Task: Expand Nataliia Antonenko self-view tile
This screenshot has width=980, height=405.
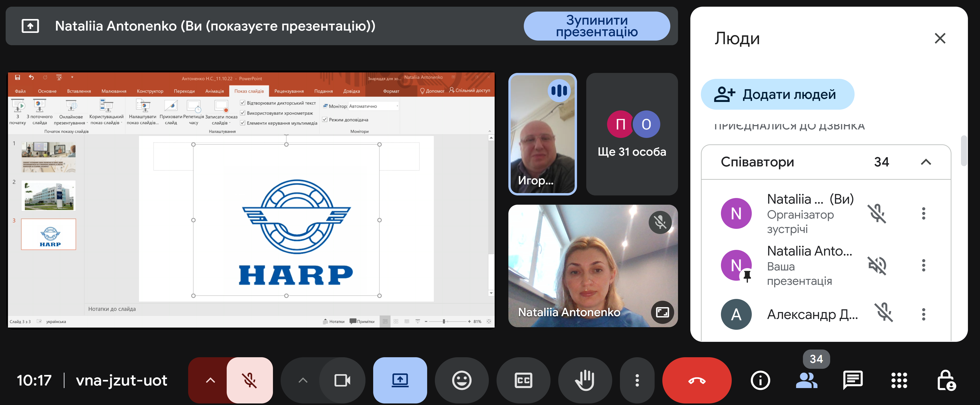Action: pyautogui.click(x=662, y=312)
